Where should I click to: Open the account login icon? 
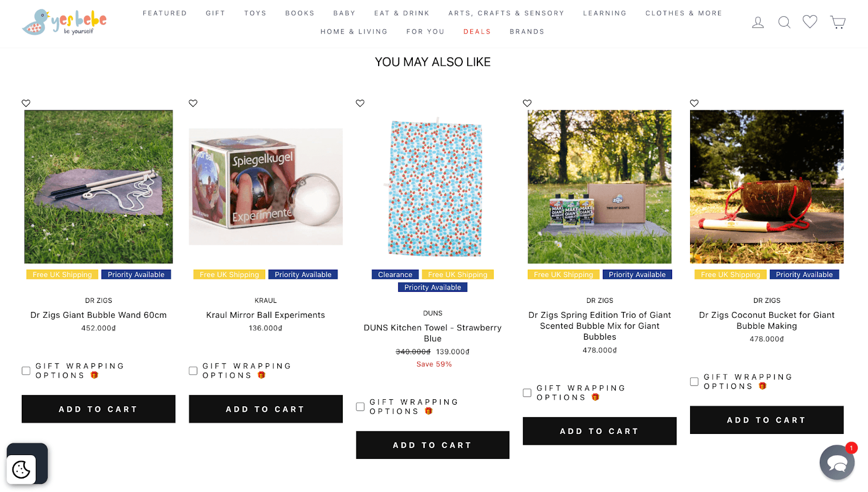758,22
